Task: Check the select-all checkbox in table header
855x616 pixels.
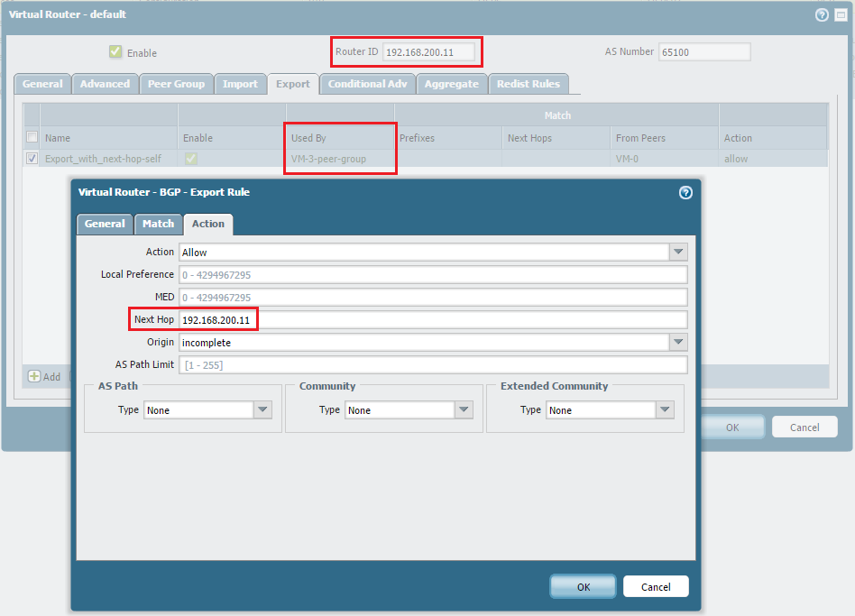Action: click(x=32, y=138)
